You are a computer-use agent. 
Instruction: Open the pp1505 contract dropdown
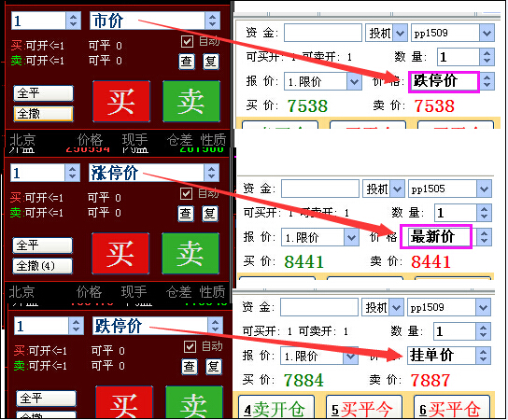click(484, 189)
